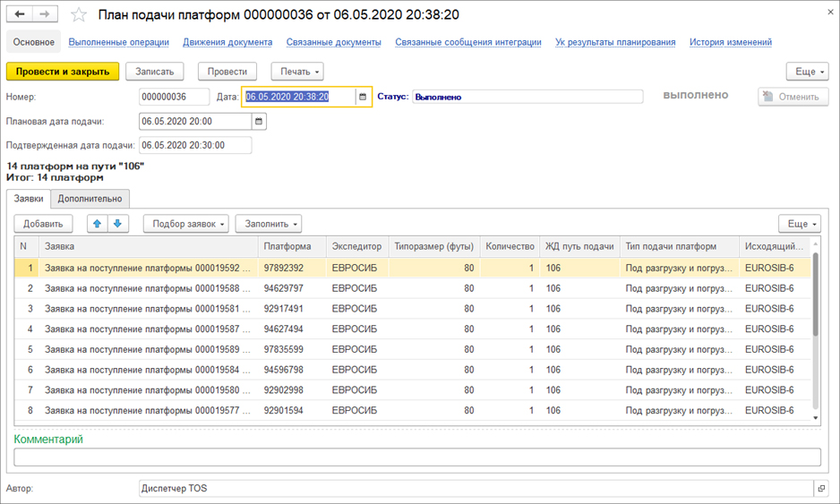The width and height of the screenshot is (840, 504).
Task: Click the Плановая дата подачи field
Action: (195, 122)
